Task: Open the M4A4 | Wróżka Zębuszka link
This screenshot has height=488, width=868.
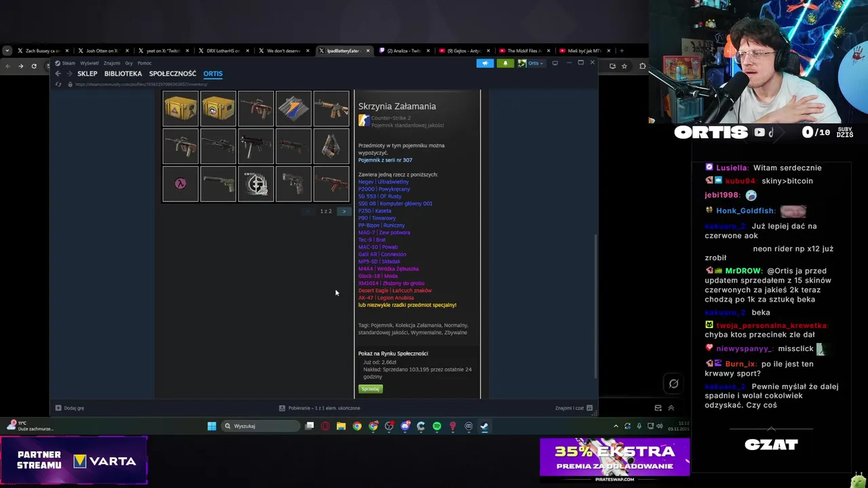Action: point(389,268)
